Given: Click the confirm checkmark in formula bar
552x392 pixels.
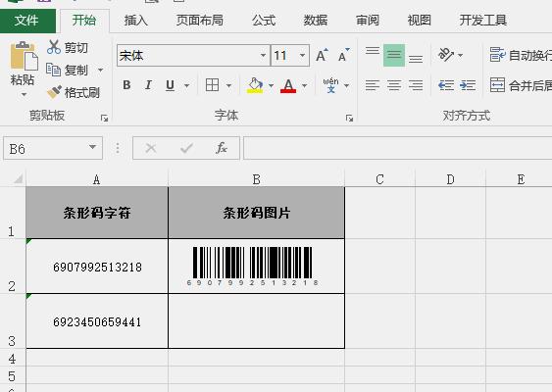Looking at the screenshot, I should tap(186, 148).
